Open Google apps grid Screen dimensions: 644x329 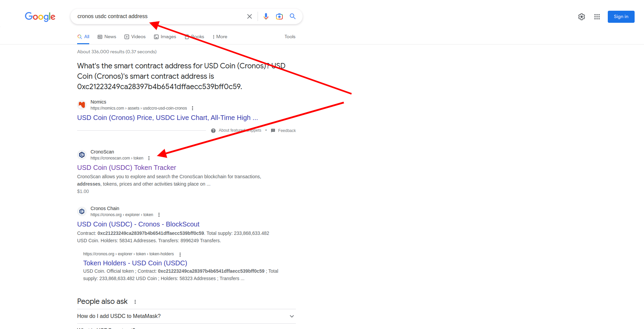pyautogui.click(x=597, y=17)
